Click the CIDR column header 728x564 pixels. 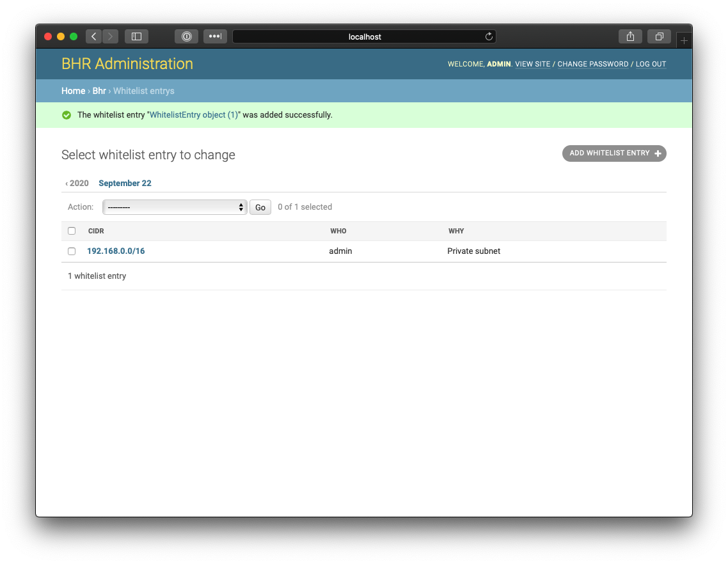click(x=96, y=231)
